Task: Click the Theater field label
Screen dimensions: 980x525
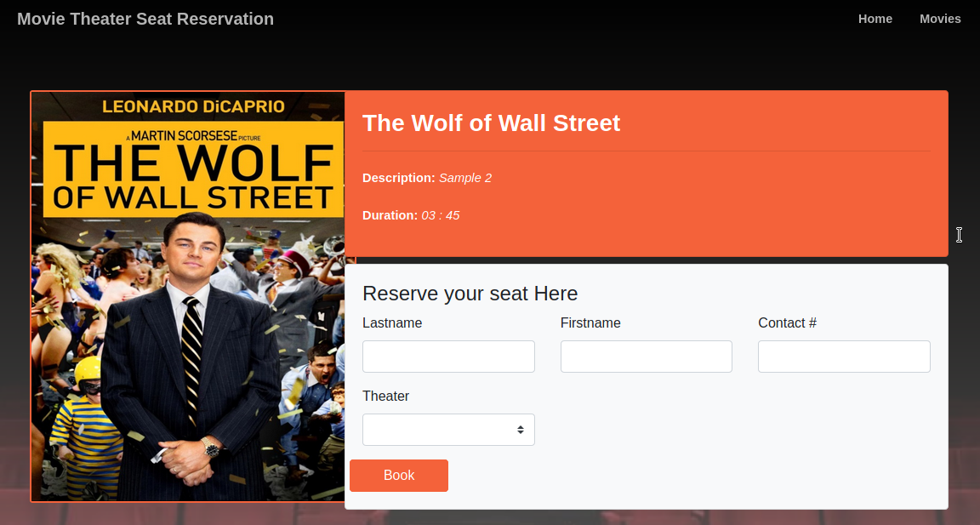Action: click(385, 397)
